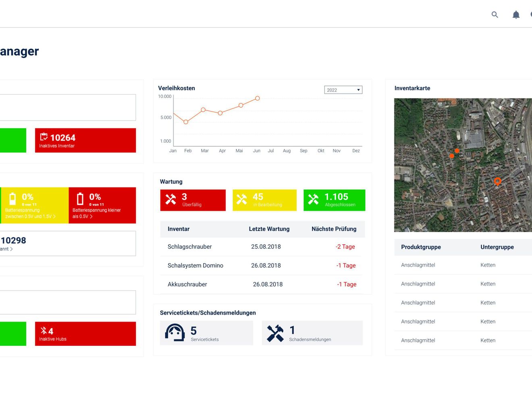Sort by Nächste Prüfung column header
The height and width of the screenshot is (399, 532).
(x=334, y=229)
